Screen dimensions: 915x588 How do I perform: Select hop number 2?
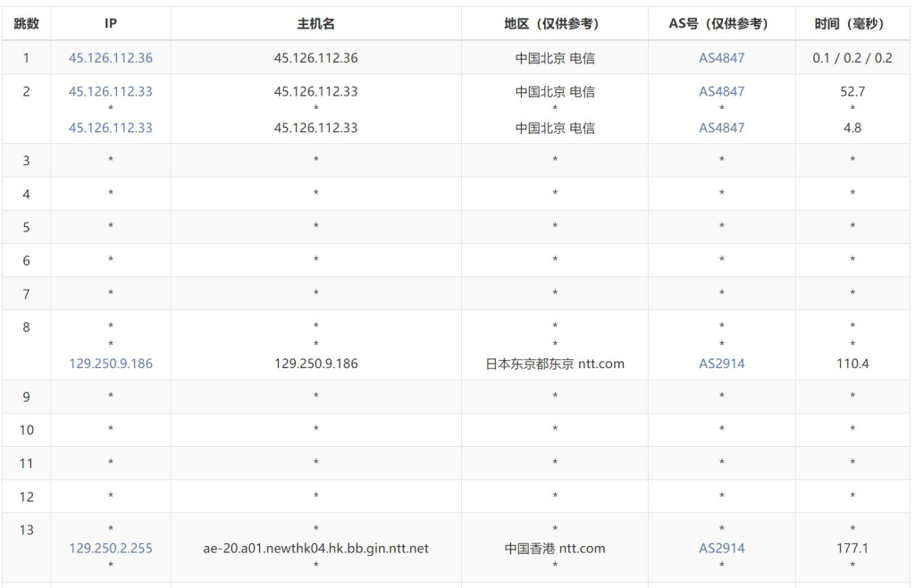tap(26, 91)
